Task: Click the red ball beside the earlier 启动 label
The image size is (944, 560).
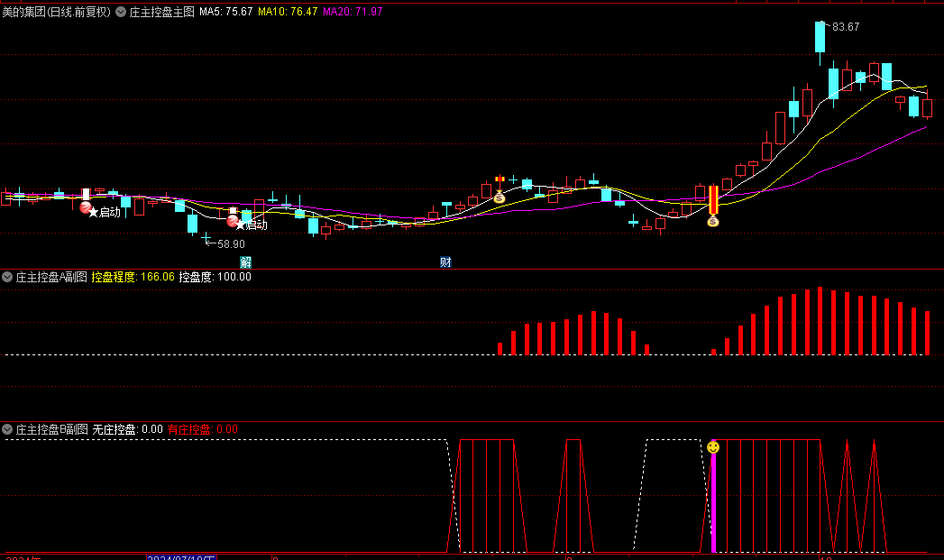Action: click(x=85, y=207)
